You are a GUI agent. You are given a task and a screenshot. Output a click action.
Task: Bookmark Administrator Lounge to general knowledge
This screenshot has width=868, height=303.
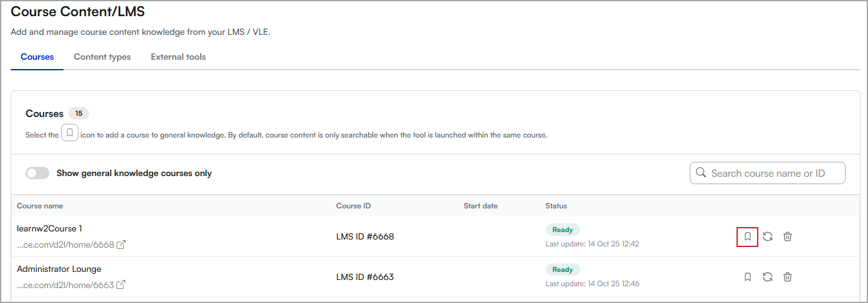point(747,277)
